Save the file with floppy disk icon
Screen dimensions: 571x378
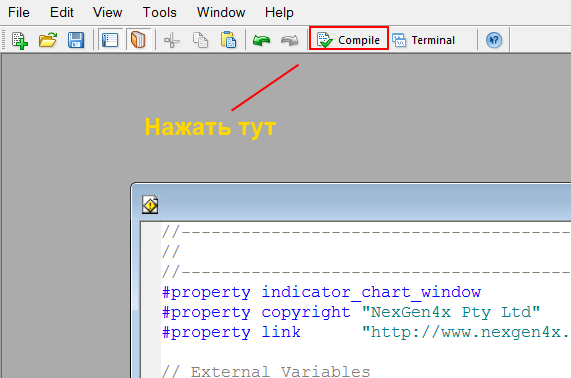tap(76, 40)
